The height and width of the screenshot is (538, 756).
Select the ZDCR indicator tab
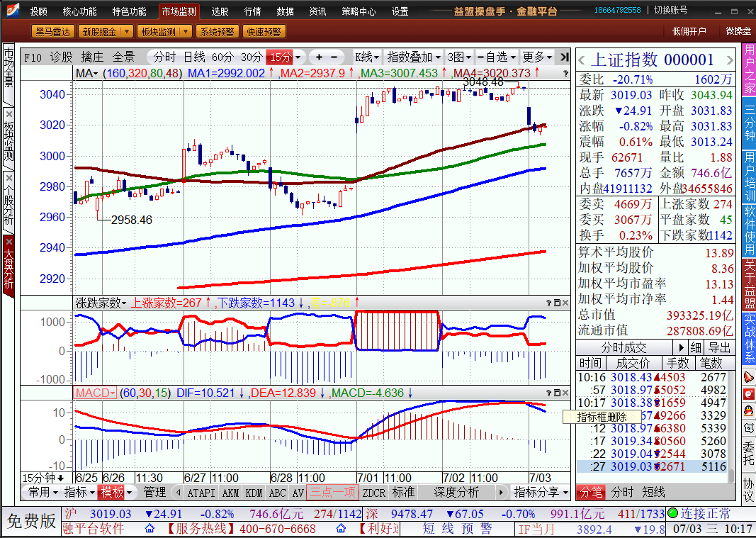[373, 493]
